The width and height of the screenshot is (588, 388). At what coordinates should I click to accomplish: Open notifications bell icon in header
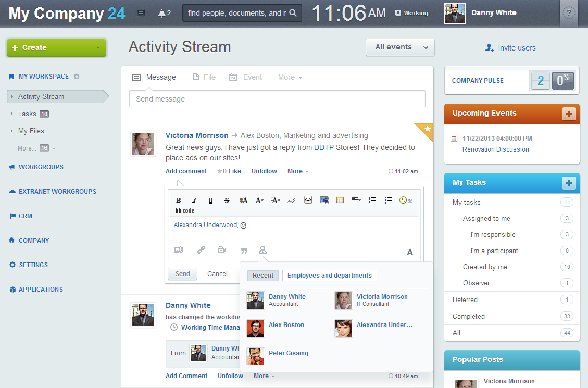point(161,13)
